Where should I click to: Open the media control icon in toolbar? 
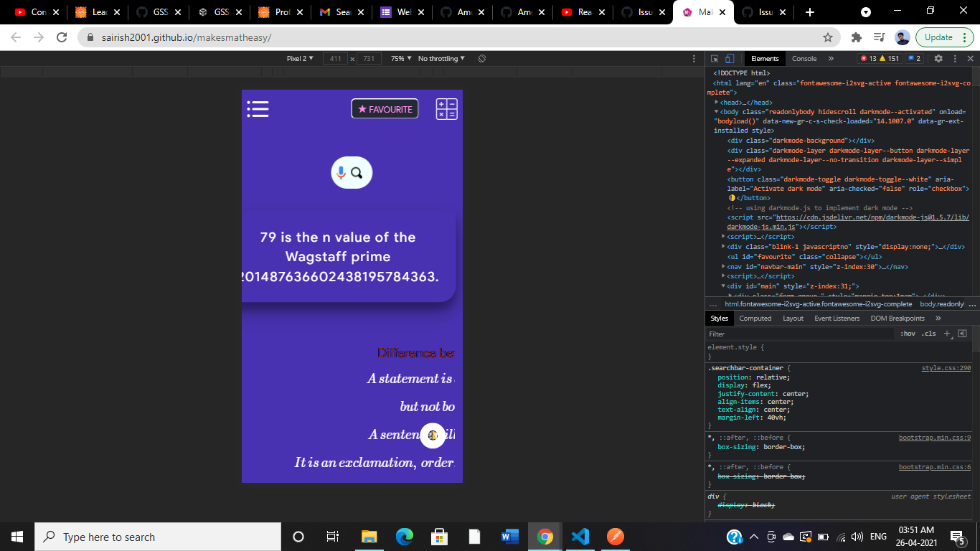(x=880, y=37)
